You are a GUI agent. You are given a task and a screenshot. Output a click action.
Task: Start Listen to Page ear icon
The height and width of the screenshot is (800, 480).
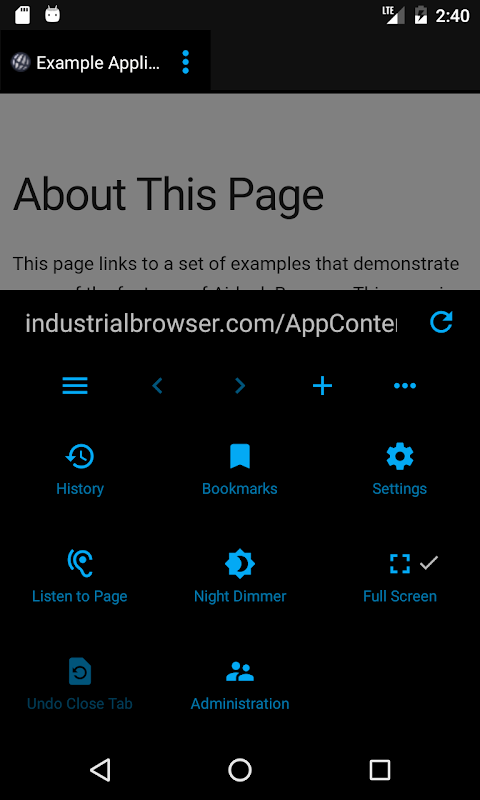tap(80, 563)
